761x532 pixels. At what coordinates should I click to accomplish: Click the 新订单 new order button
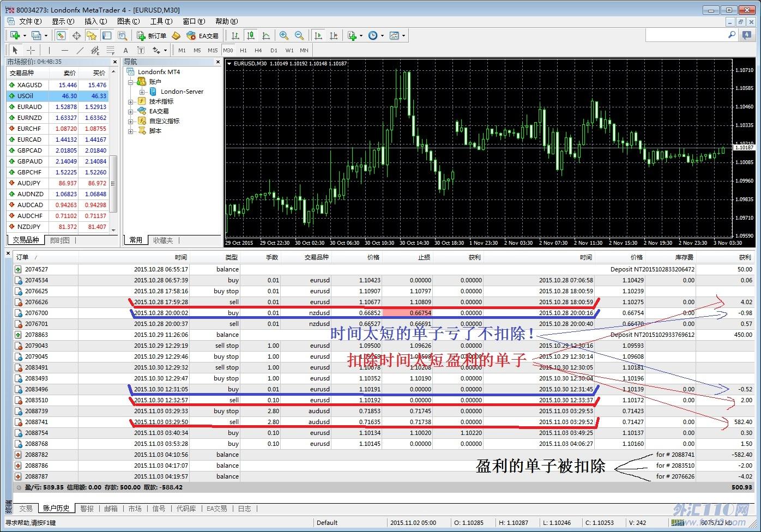tap(152, 35)
